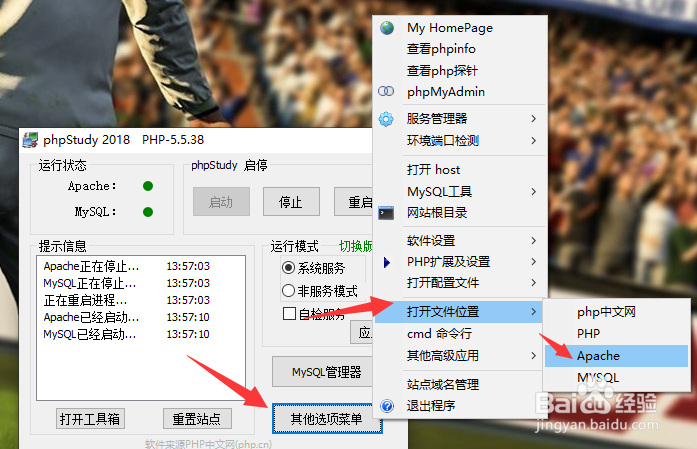The width and height of the screenshot is (697, 449).
Task: Click the green 切换版本 link
Action: pyautogui.click(x=356, y=246)
